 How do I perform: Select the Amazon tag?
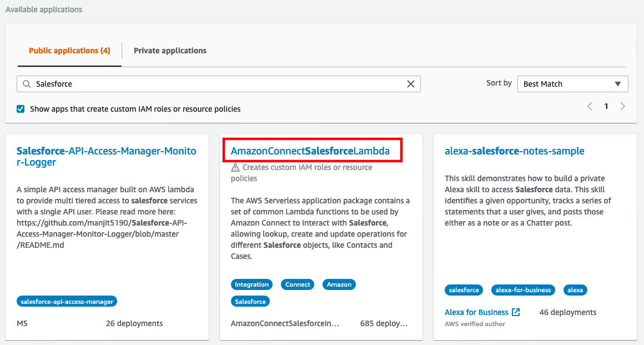pyautogui.click(x=339, y=284)
